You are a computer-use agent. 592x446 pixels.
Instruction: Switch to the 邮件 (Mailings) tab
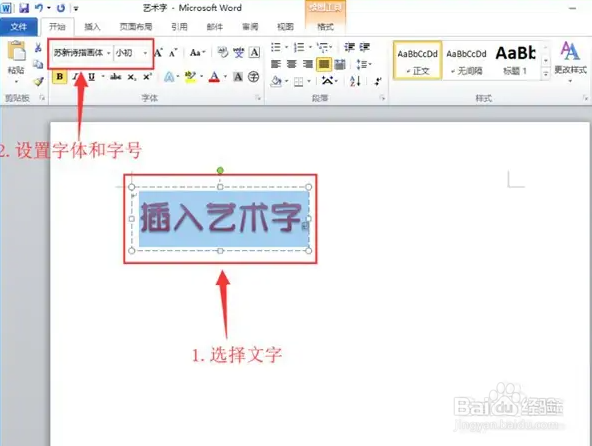[x=215, y=26]
